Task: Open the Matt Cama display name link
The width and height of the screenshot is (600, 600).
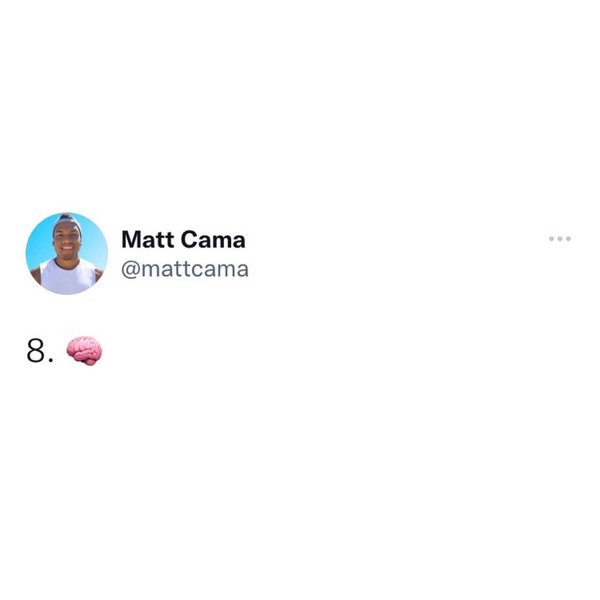Action: 183,240
